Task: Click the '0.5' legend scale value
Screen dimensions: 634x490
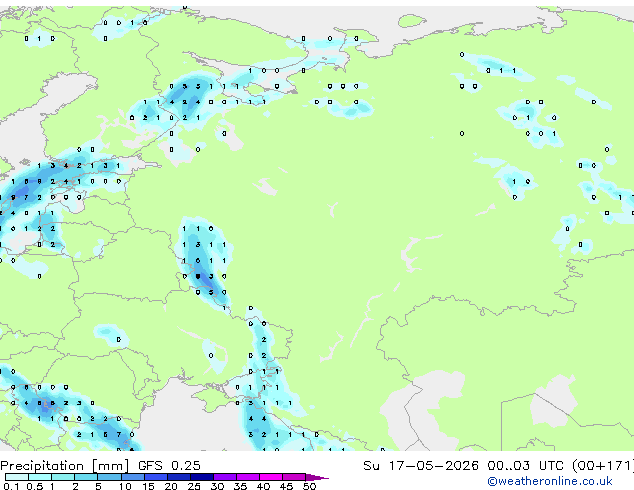Action: click(x=35, y=486)
